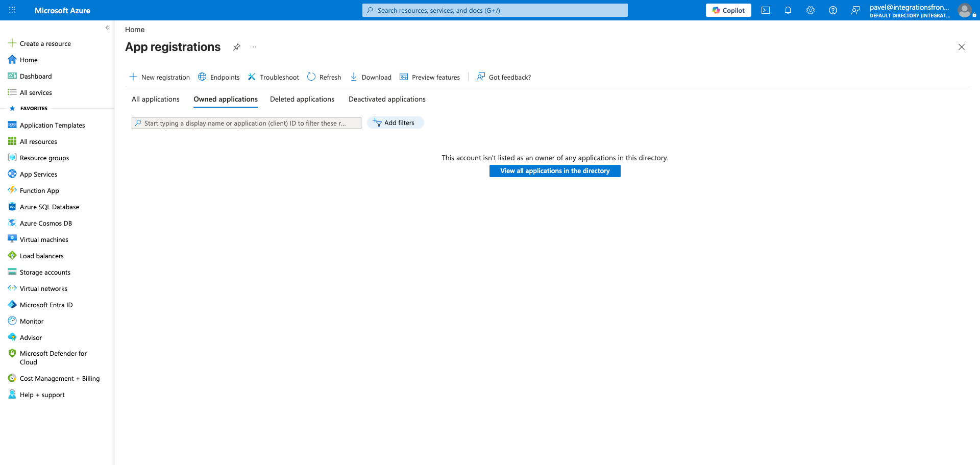
Task: Open the Copilot button
Action: pyautogui.click(x=728, y=10)
